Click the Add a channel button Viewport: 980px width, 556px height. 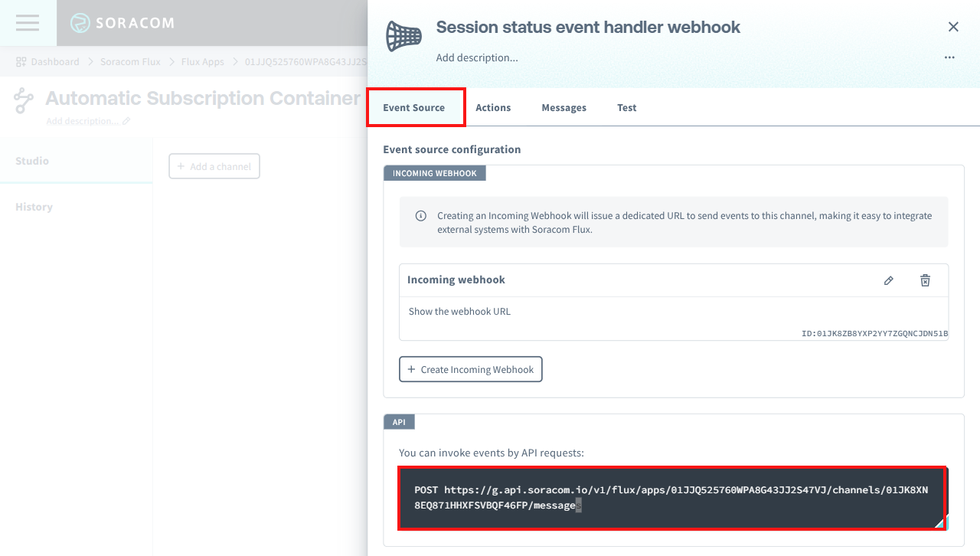tap(214, 165)
